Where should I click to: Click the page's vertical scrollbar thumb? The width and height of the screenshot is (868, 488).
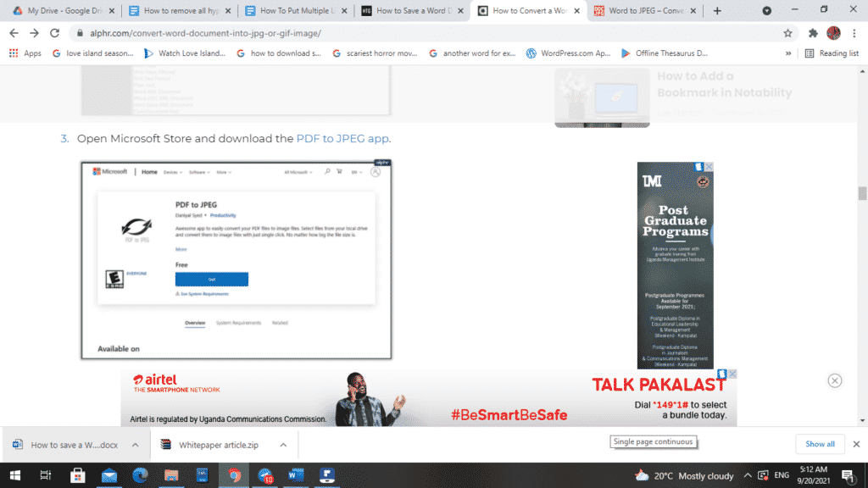(862, 193)
